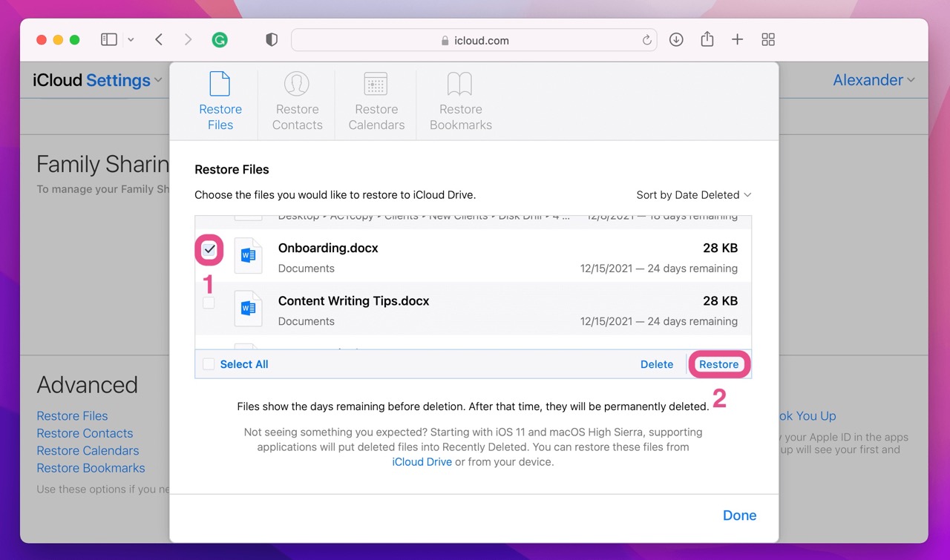Enable the Select All checkbox
The height and width of the screenshot is (560, 950).
[209, 364]
